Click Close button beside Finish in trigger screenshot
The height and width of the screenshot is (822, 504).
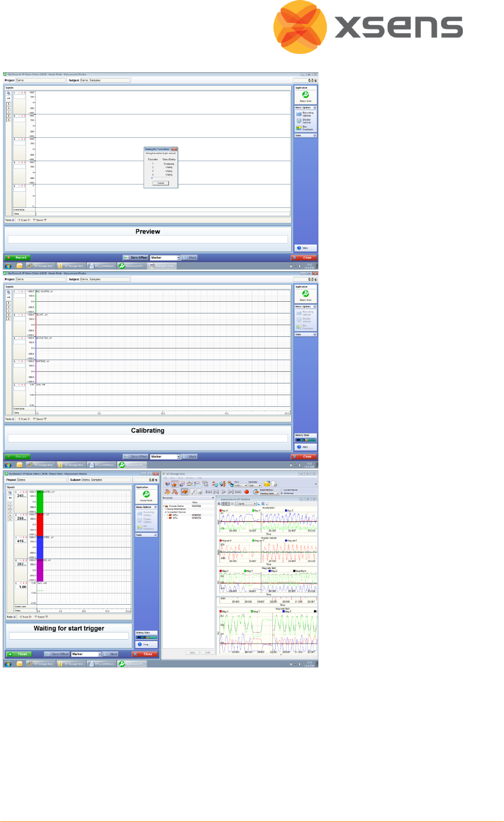tap(146, 654)
